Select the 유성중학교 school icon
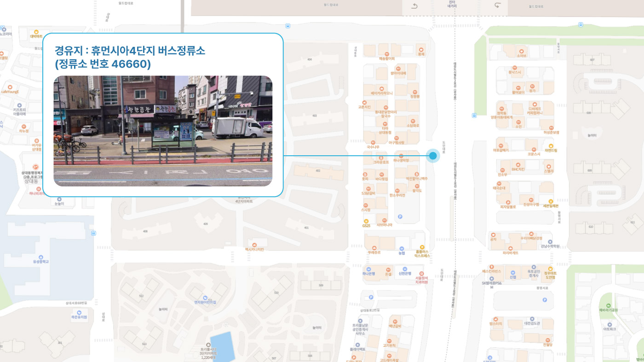Image resolution: width=644 pixels, height=362 pixels. pyautogui.click(x=40, y=257)
